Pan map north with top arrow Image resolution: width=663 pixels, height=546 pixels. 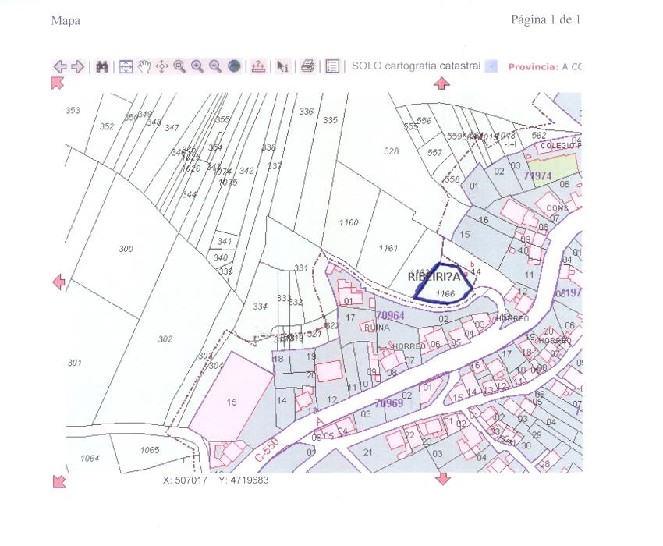[442, 83]
